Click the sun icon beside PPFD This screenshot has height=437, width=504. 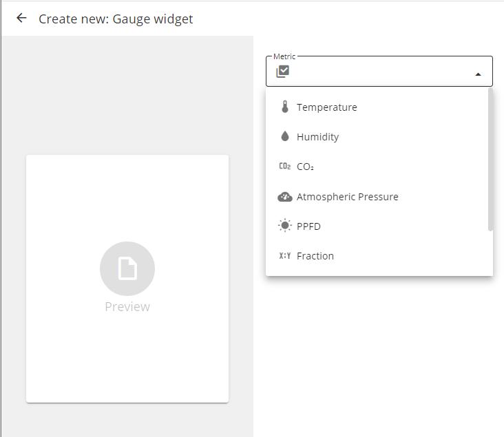tap(285, 226)
